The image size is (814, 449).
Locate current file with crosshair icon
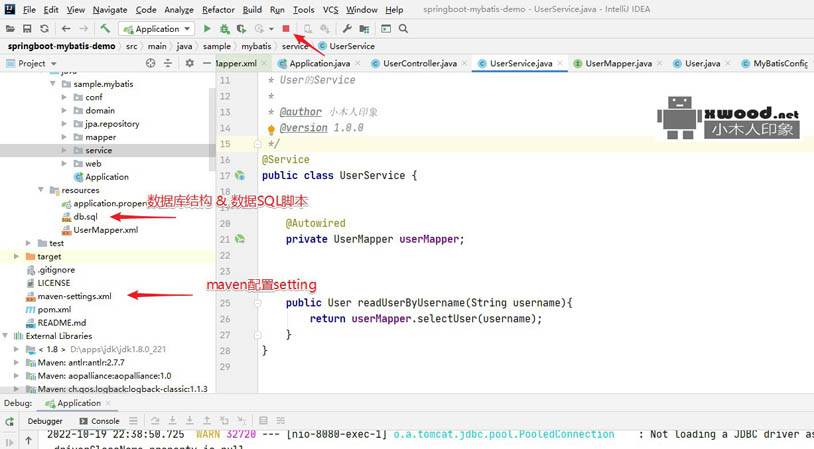pyautogui.click(x=151, y=63)
